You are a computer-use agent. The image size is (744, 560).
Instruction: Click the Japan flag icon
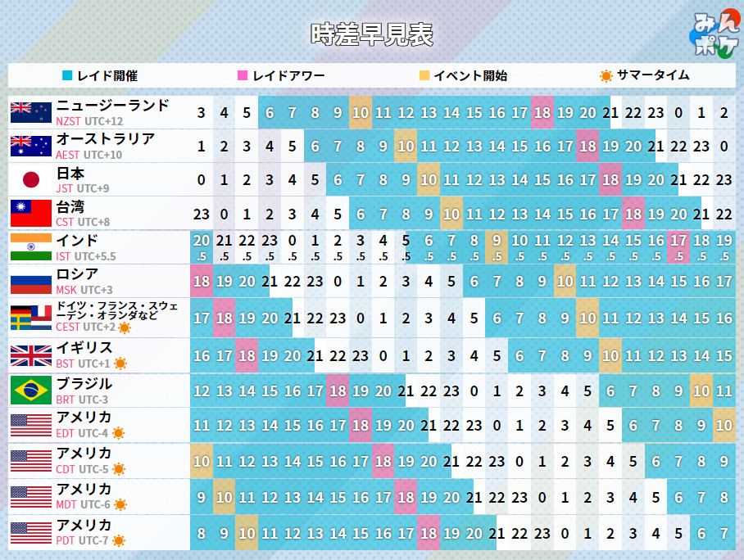[31, 180]
